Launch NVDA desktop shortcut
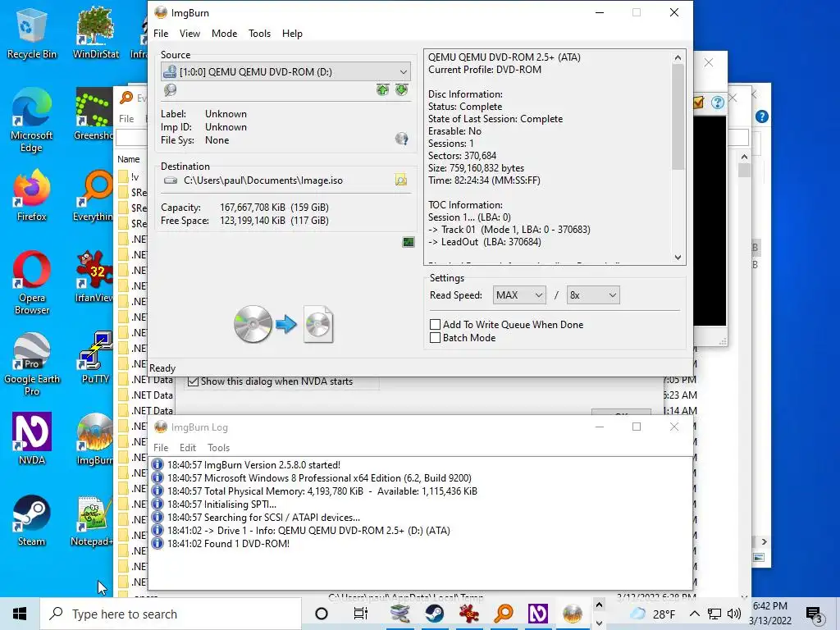Viewport: 840px width, 630px height. click(x=31, y=438)
